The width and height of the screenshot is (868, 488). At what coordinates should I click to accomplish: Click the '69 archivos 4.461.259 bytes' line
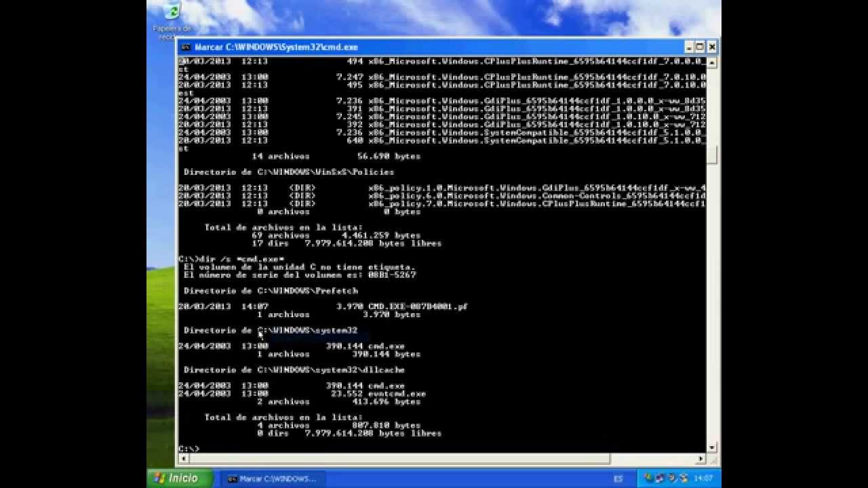(336, 235)
